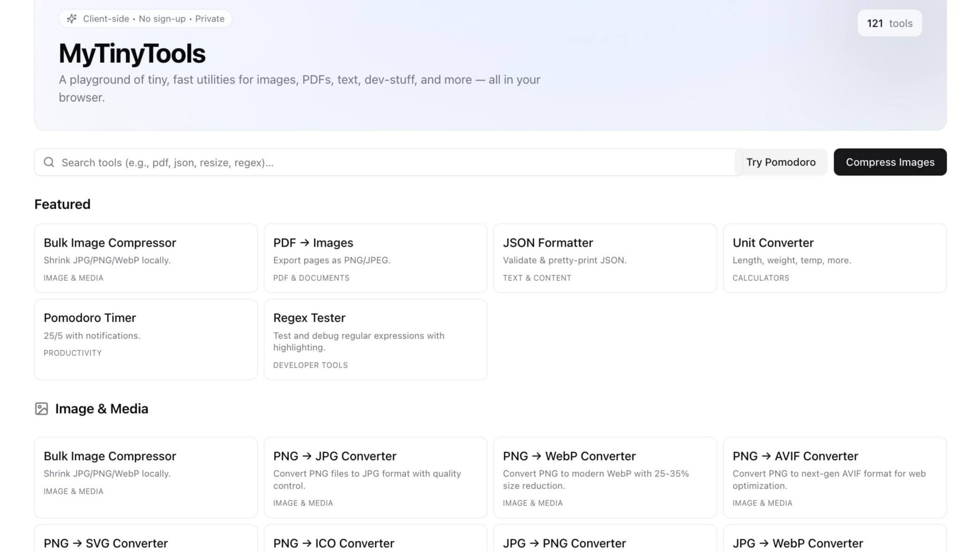
Task: Open the PNG → AVIF Converter card
Action: [835, 478]
